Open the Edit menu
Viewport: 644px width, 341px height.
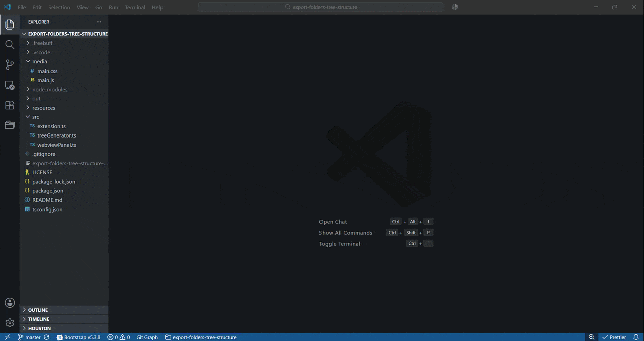point(37,7)
